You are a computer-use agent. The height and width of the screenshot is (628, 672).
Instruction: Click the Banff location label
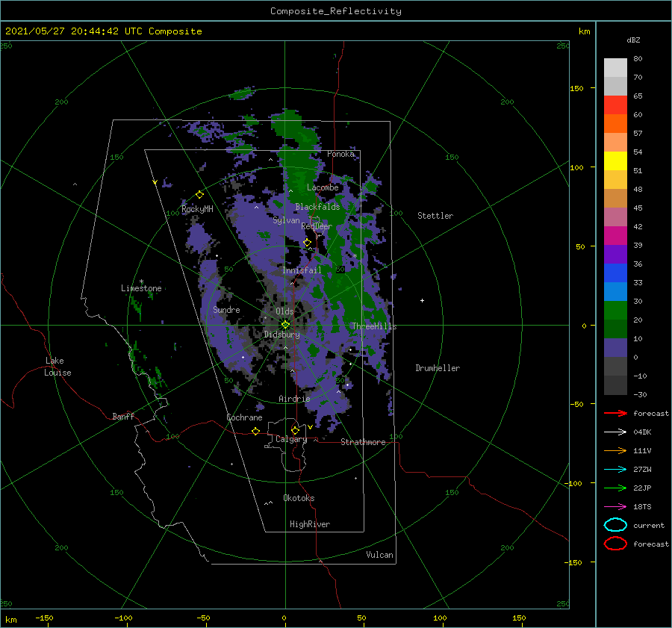click(123, 416)
